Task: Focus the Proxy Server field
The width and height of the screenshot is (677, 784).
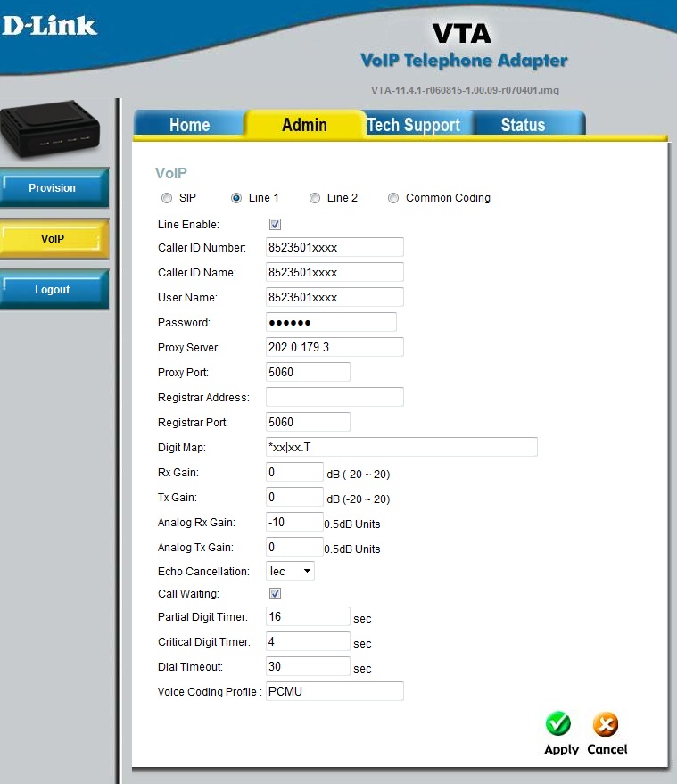Action: point(334,347)
